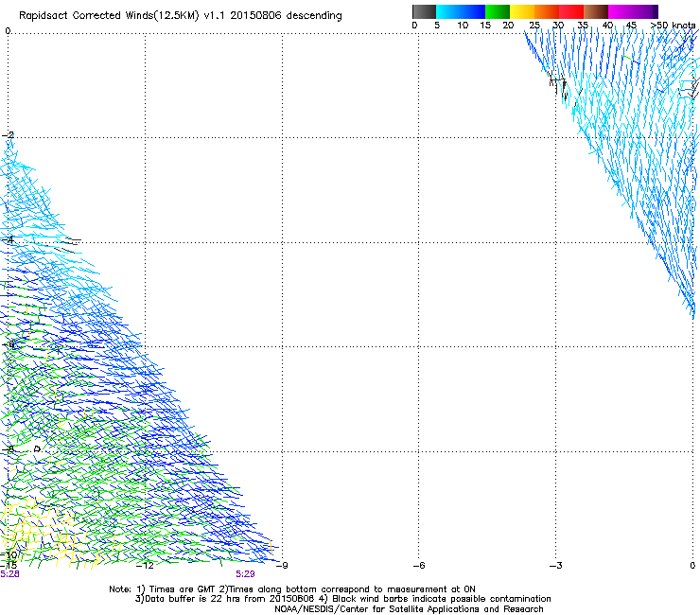This screenshot has width=700, height=615.
Task: Click the '-9' longitude axis label
Action: 282,566
